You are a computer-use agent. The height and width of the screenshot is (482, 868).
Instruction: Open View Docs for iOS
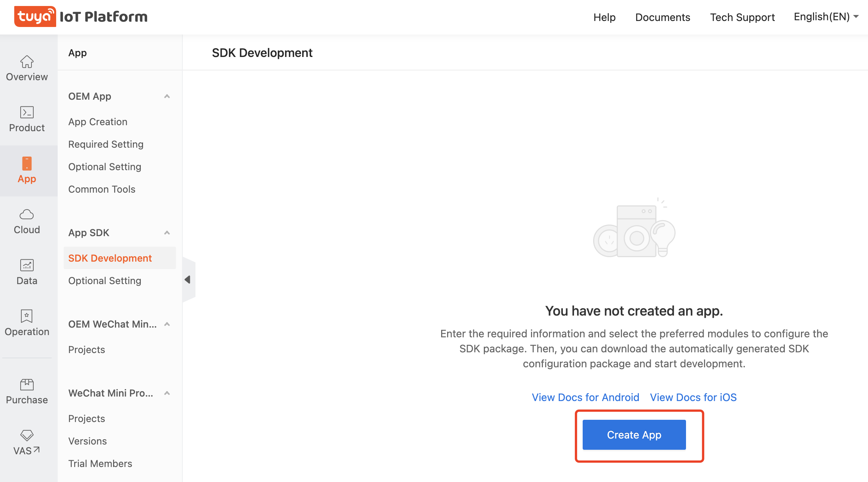(x=693, y=397)
